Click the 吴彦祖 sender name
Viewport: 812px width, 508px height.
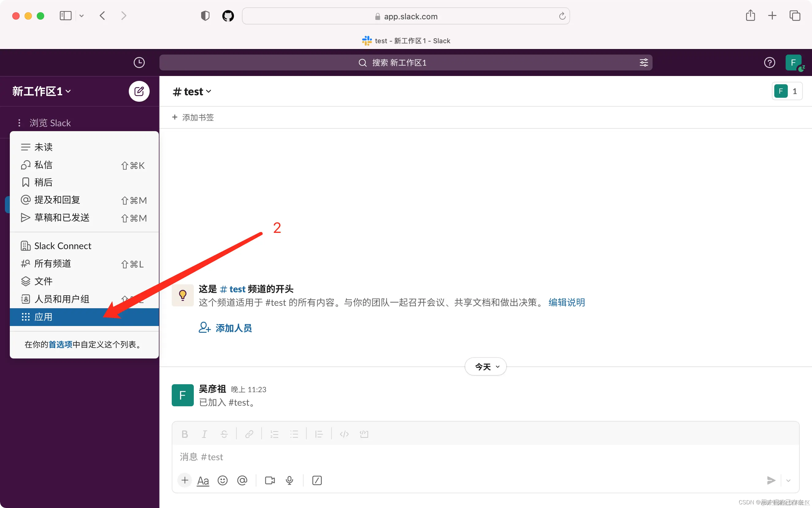click(x=212, y=389)
